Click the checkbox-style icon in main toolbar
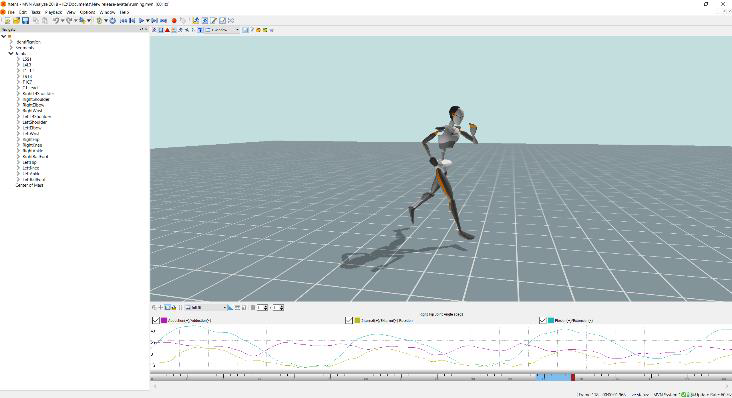732x398 pixels. click(222, 21)
